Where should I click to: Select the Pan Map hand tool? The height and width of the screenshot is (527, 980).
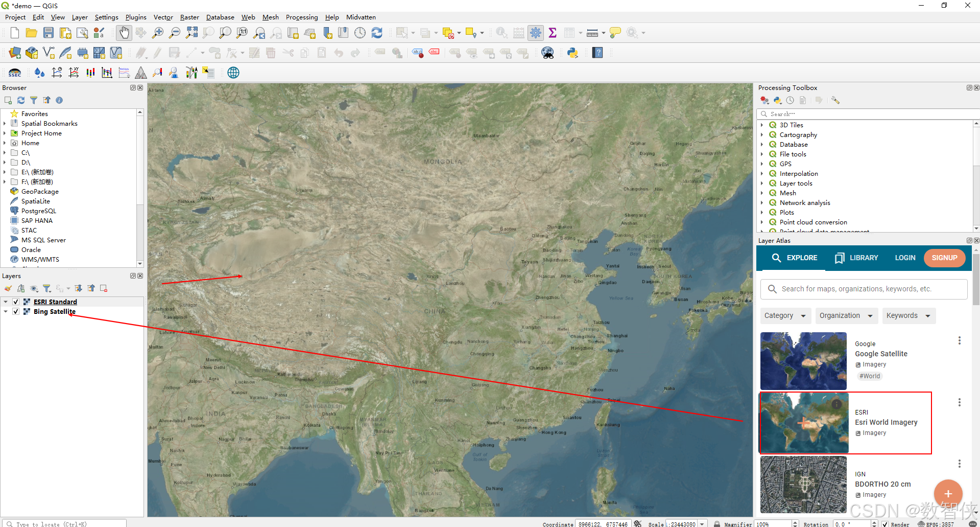click(x=124, y=33)
